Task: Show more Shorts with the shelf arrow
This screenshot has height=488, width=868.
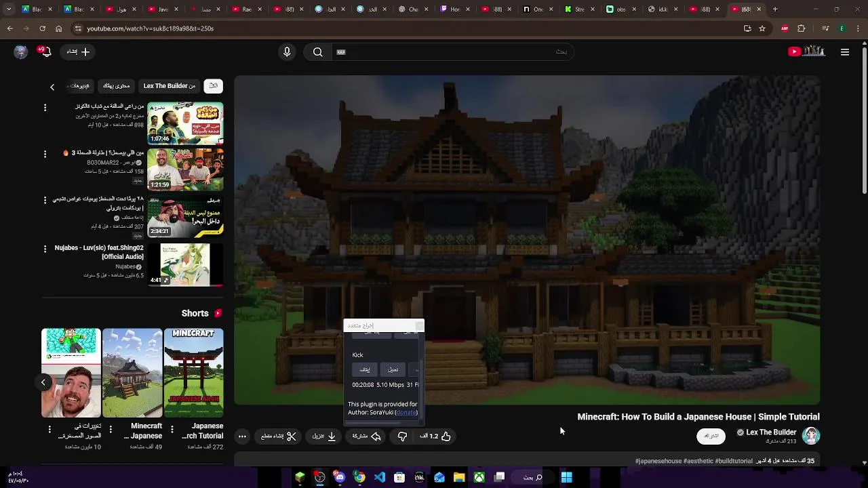Action: 43,382
